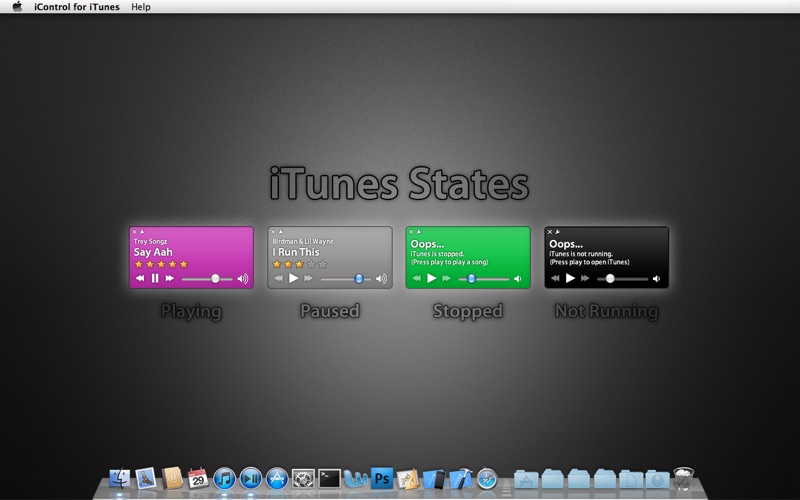Click artist name Trey Songz

coord(151,241)
